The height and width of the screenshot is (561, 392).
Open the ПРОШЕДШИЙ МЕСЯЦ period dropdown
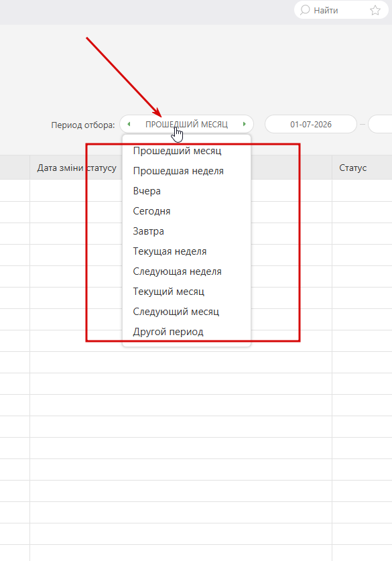186,124
